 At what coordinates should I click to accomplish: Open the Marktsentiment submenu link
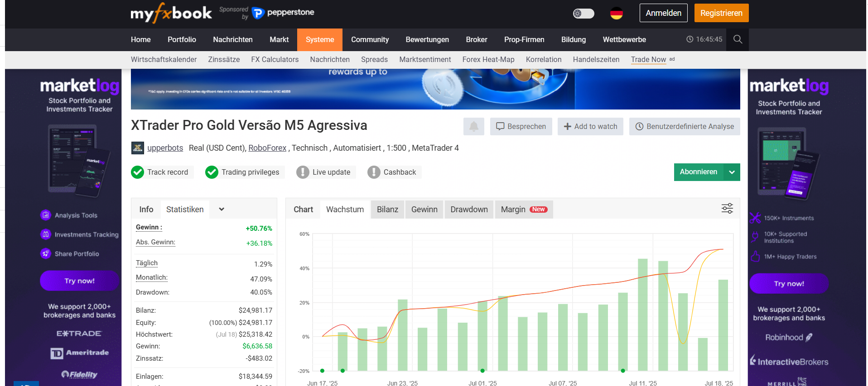425,59
